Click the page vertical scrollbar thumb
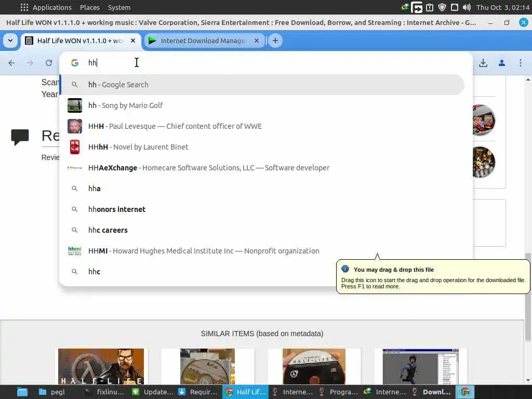Image resolution: width=532 pixels, height=399 pixels. coord(528,296)
